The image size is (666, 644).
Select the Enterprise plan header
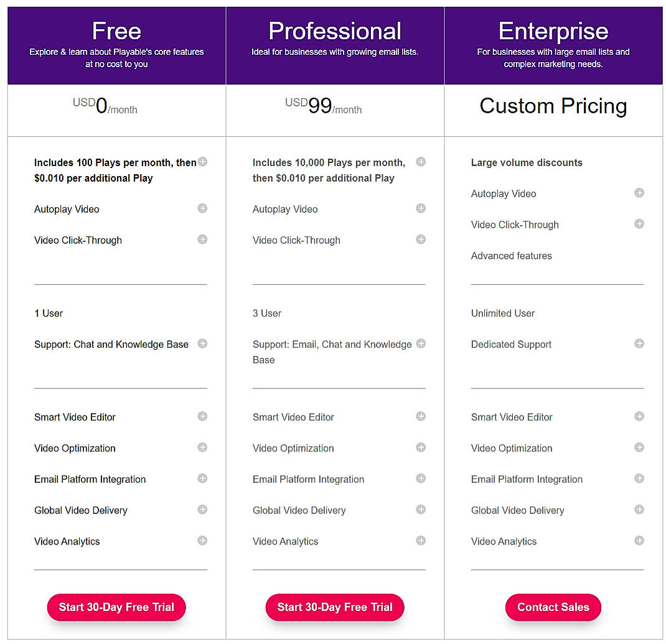click(553, 29)
